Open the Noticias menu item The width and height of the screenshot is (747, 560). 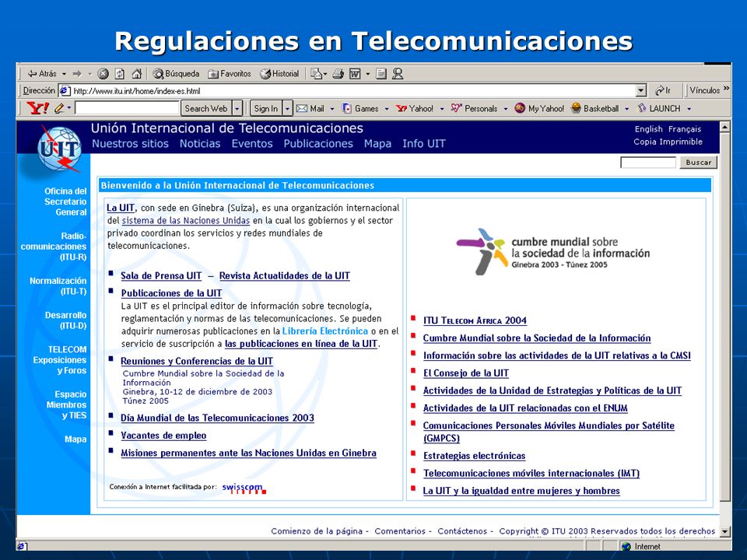click(x=200, y=144)
